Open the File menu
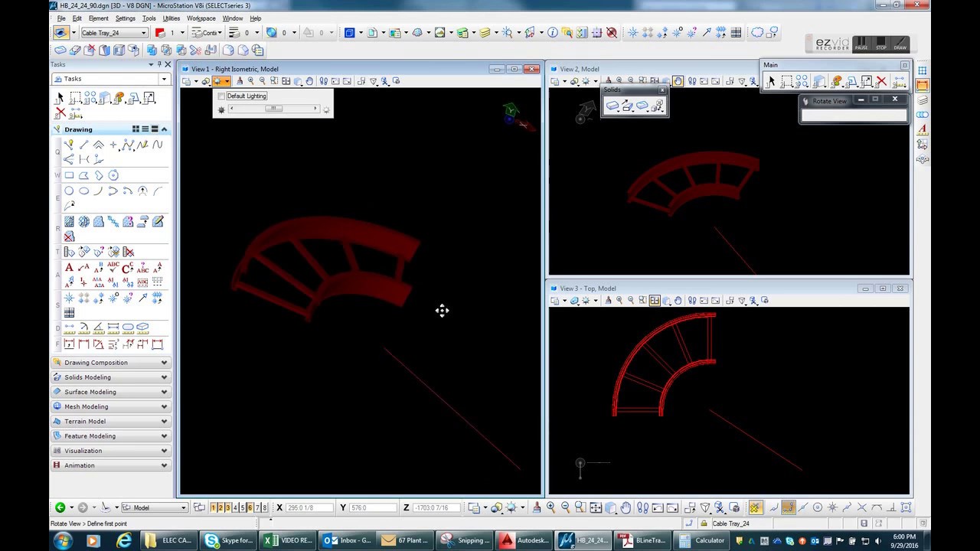The width and height of the screenshot is (980, 551). tap(61, 18)
